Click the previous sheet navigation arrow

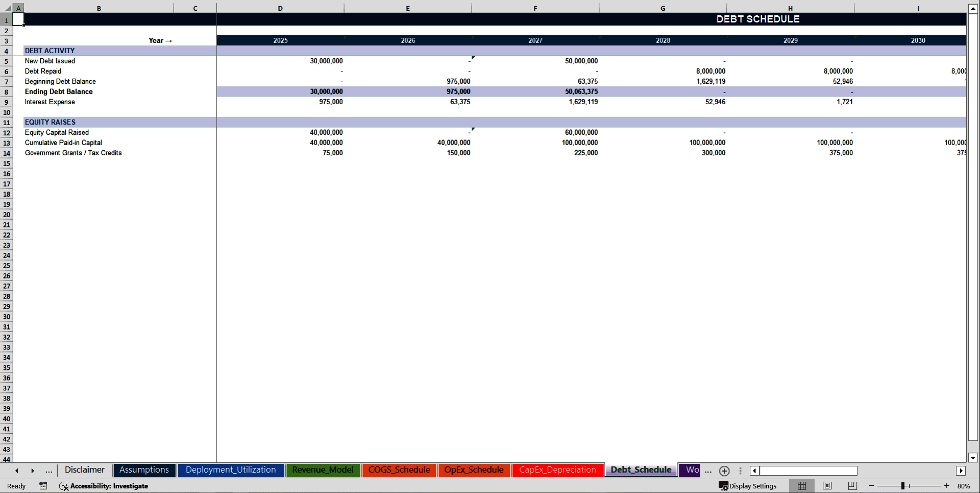(x=16, y=471)
